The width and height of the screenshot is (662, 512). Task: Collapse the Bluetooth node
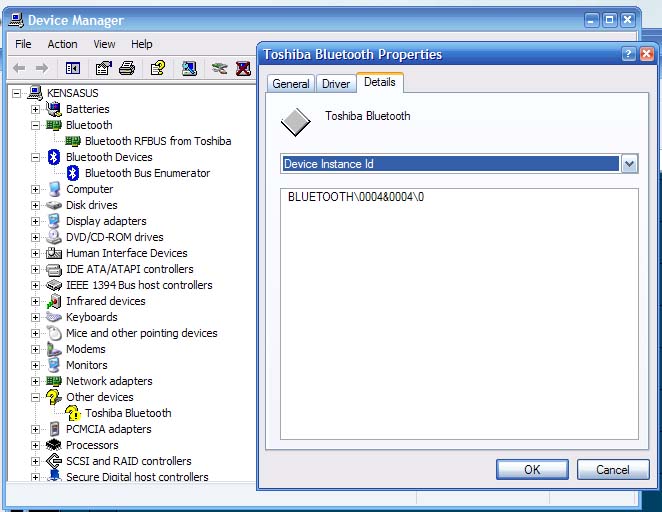point(35,125)
